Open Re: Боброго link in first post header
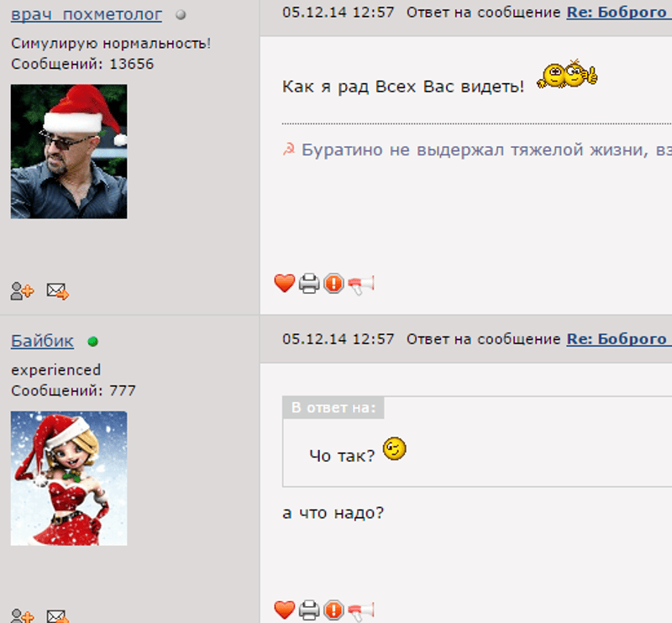The image size is (672, 623). click(619, 13)
